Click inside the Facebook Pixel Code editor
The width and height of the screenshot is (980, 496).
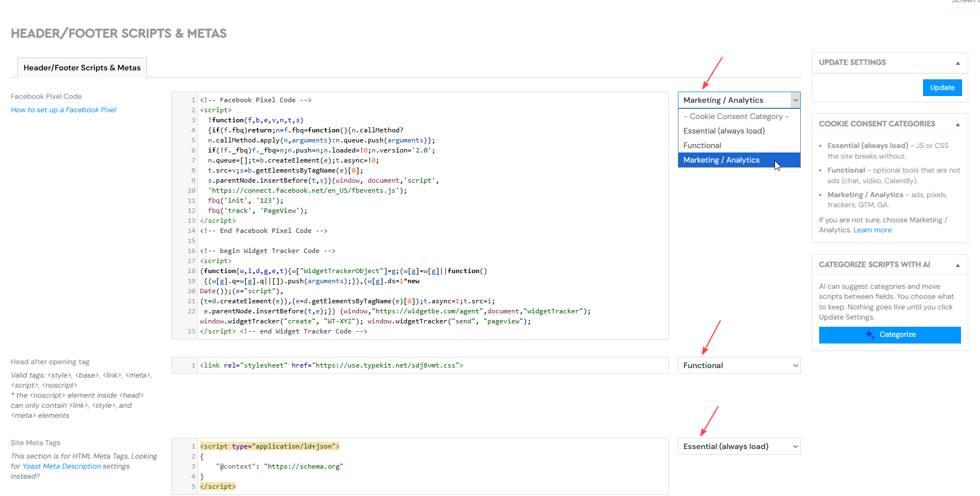[x=420, y=216]
